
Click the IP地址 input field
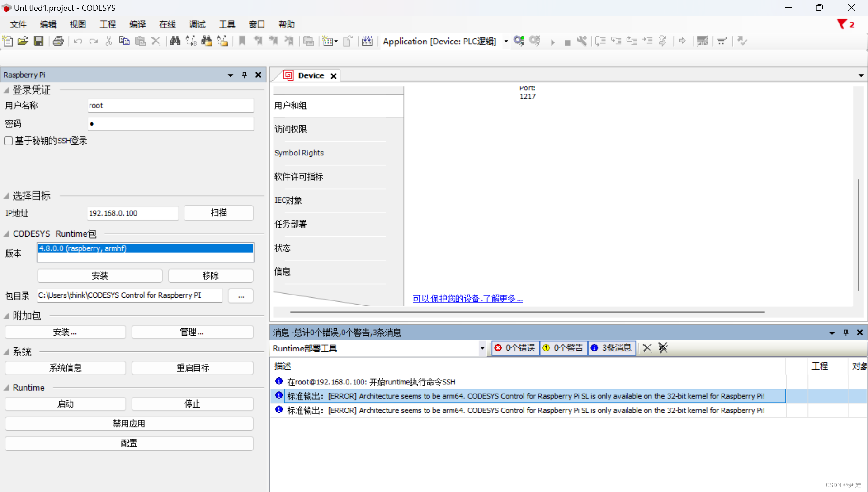coord(132,213)
